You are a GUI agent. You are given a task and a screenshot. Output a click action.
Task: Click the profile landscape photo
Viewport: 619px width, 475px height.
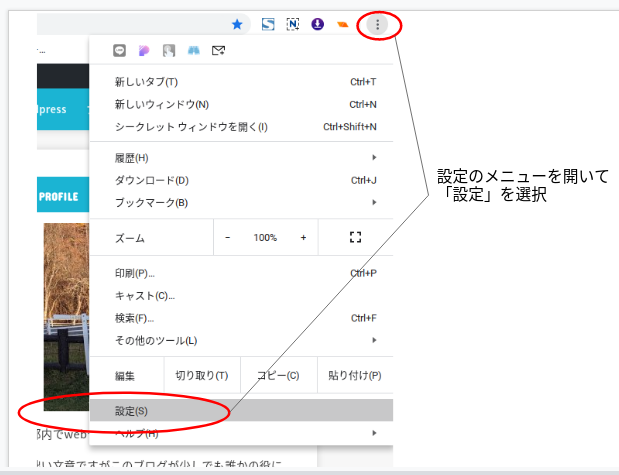coord(66,317)
